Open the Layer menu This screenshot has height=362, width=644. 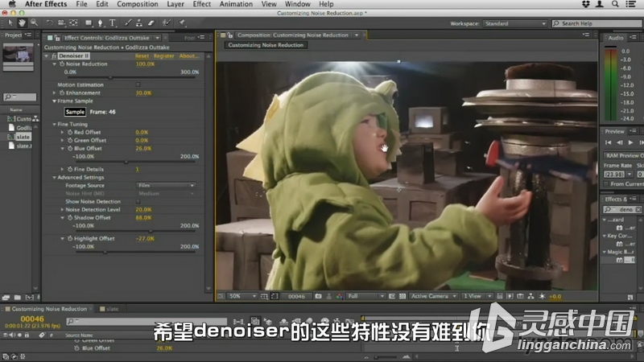pyautogui.click(x=175, y=4)
